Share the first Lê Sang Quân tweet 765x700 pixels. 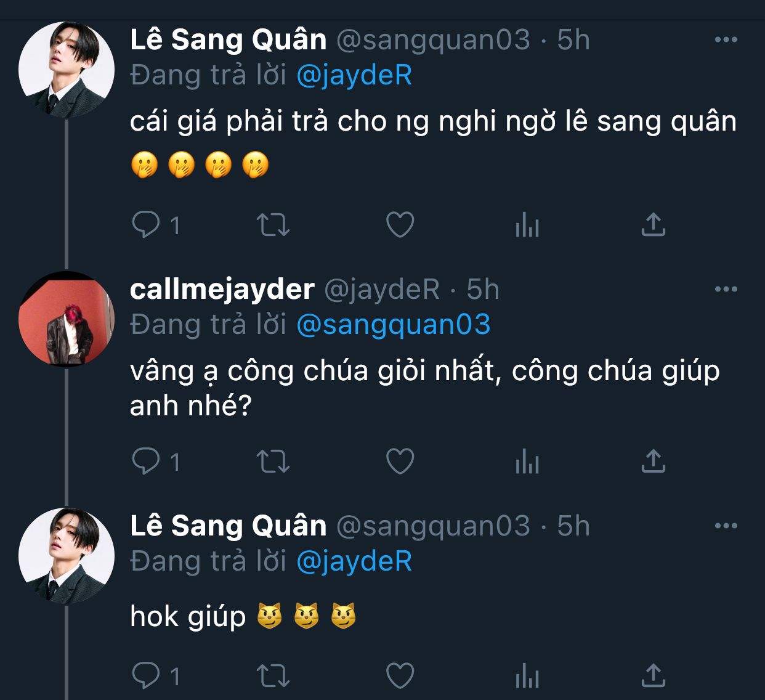coord(654,225)
